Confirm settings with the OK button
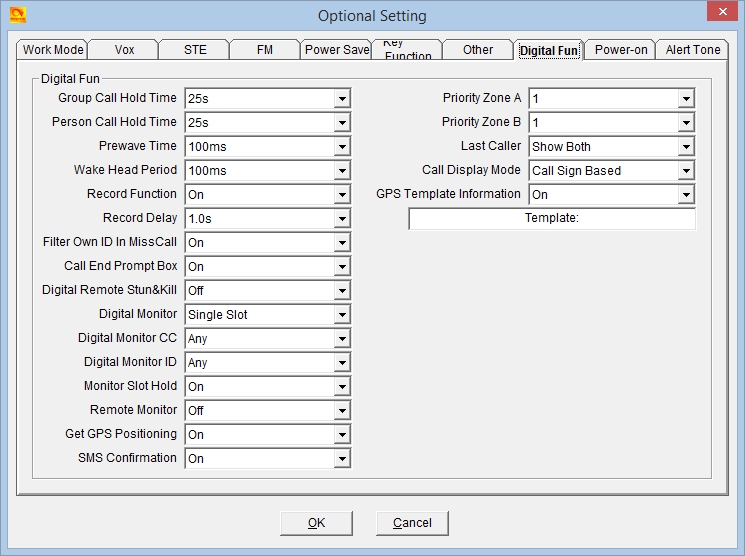The height and width of the screenshot is (556, 745). coord(316,523)
